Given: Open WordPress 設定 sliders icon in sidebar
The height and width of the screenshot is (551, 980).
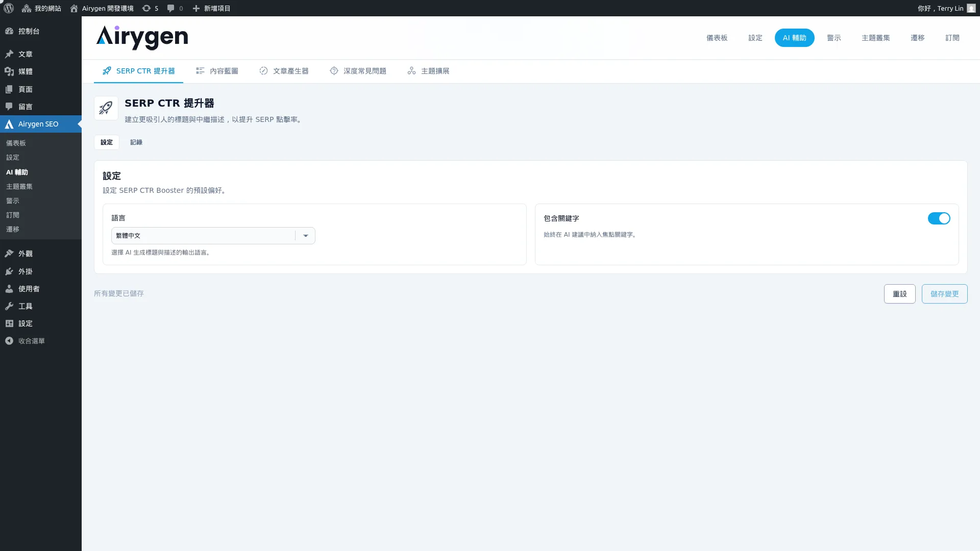Looking at the screenshot, I should click(9, 323).
